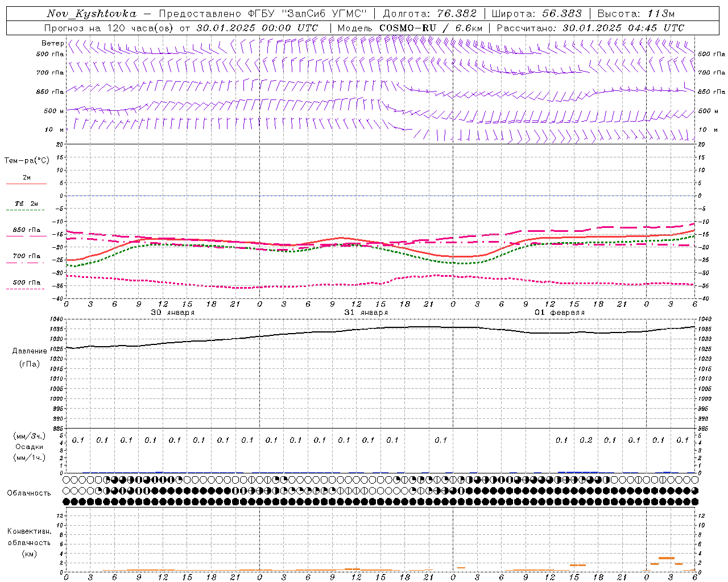Select the 'Тем-ра(°C)' temperature label
This screenshot has height=582, width=728.
tap(27, 161)
